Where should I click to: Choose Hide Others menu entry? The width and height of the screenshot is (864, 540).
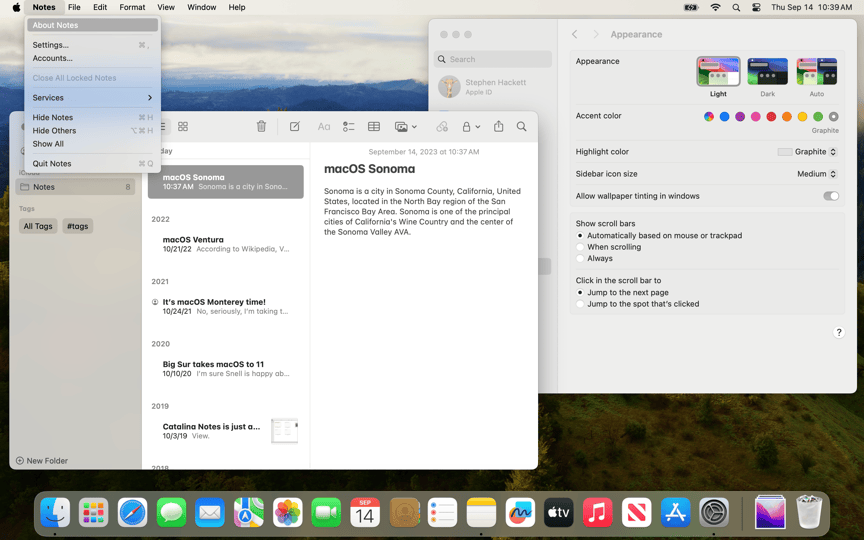click(x=93, y=131)
